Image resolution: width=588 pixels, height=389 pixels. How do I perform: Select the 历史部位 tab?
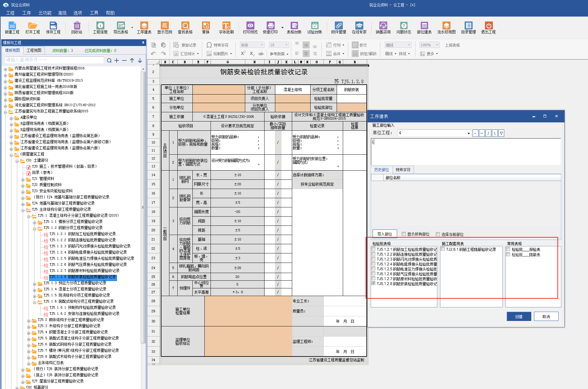381,170
